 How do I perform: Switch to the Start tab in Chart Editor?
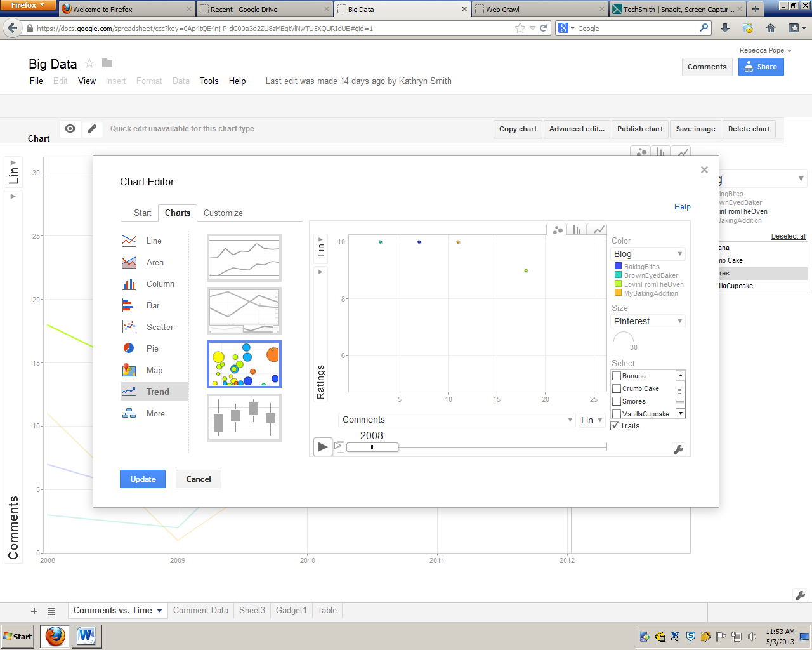click(x=143, y=213)
